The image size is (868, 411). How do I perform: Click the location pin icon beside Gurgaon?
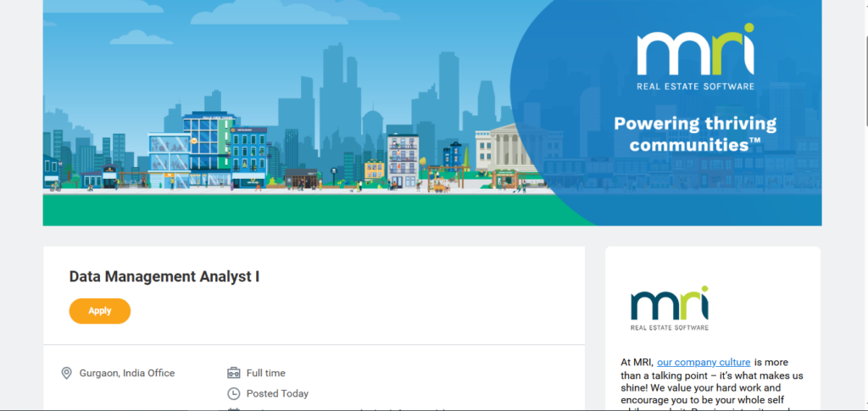(x=66, y=374)
